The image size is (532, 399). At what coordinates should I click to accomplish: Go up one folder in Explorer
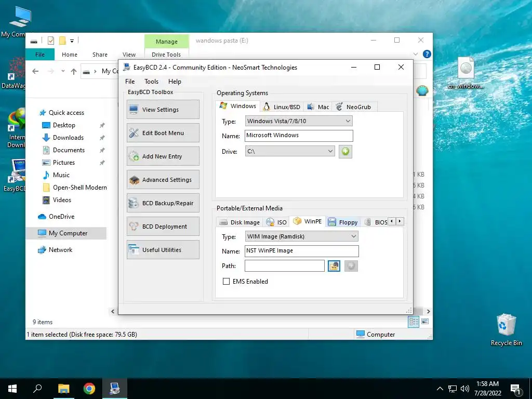click(74, 71)
